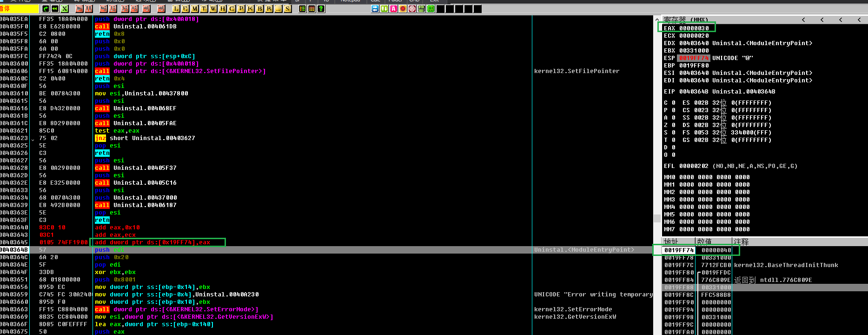
Task: Click the green up-down arrows plugin icon
Action: click(384, 9)
